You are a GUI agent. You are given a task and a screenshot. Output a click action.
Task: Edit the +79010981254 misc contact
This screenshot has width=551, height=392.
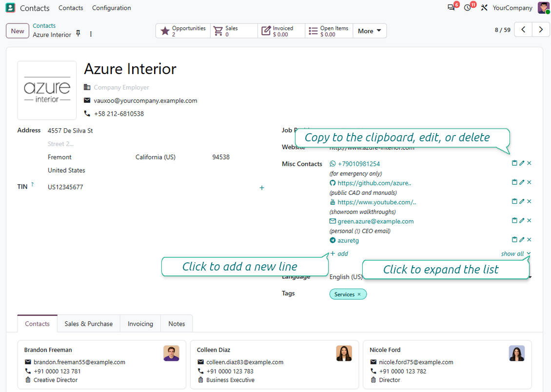(522, 163)
